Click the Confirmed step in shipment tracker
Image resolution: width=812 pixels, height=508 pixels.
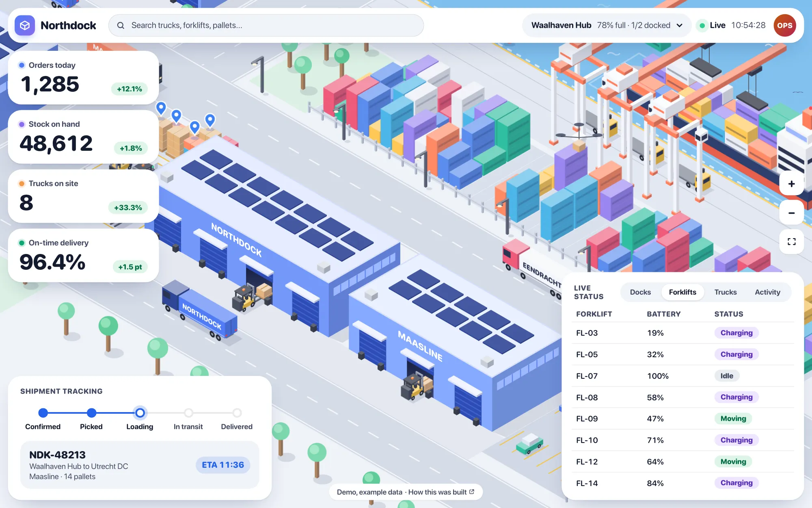click(43, 413)
